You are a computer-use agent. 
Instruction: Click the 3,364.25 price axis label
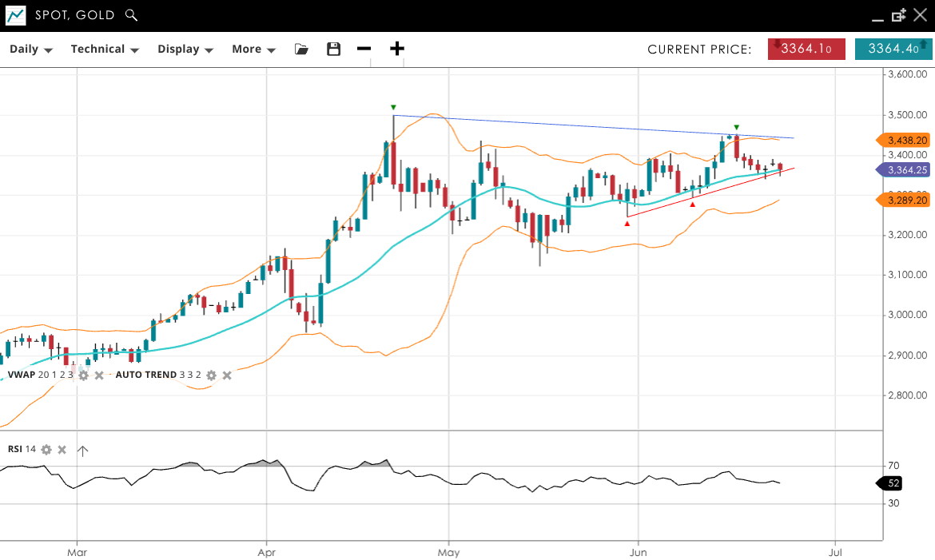(x=906, y=169)
